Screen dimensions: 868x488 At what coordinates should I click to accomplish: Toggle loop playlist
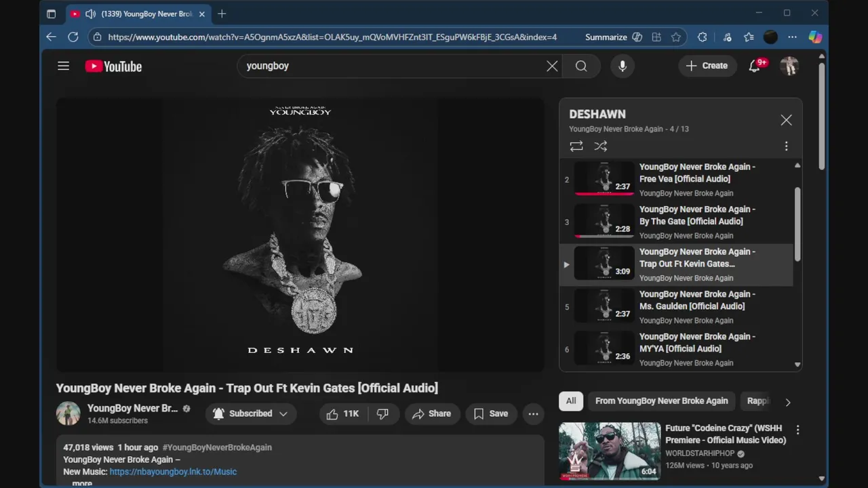click(576, 146)
